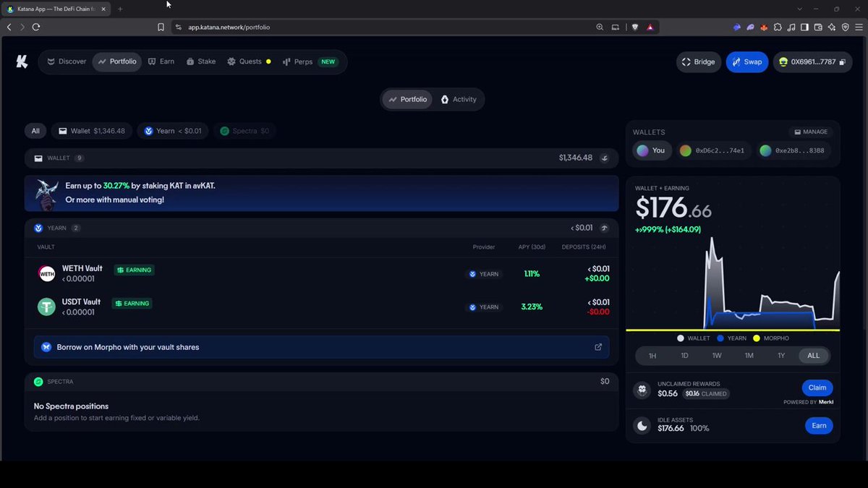
Task: Click the EARNING badge on USDT Vault
Action: [132, 304]
